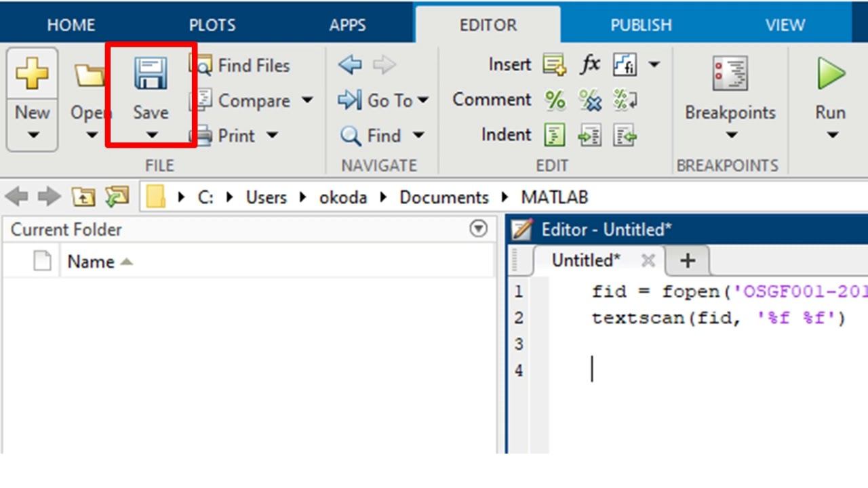Switch to the APPS tab
This screenshot has height=488, width=868.
pyautogui.click(x=347, y=25)
